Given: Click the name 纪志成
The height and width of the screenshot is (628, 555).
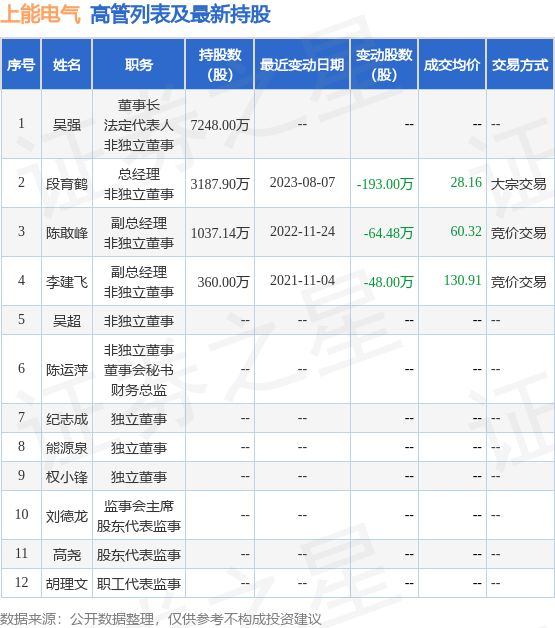Looking at the screenshot, I should pos(67,419).
